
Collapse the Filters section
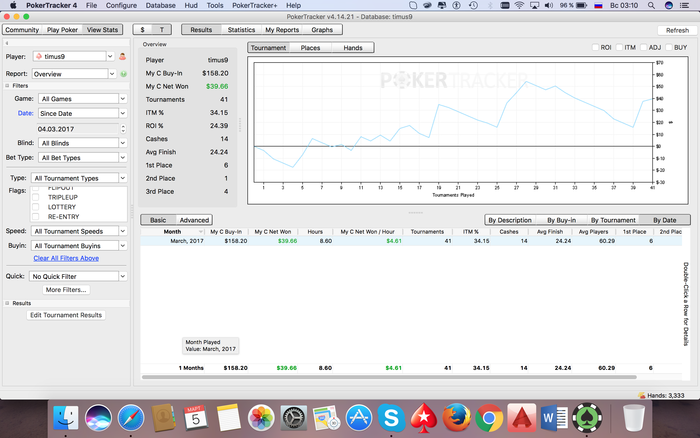coord(7,85)
